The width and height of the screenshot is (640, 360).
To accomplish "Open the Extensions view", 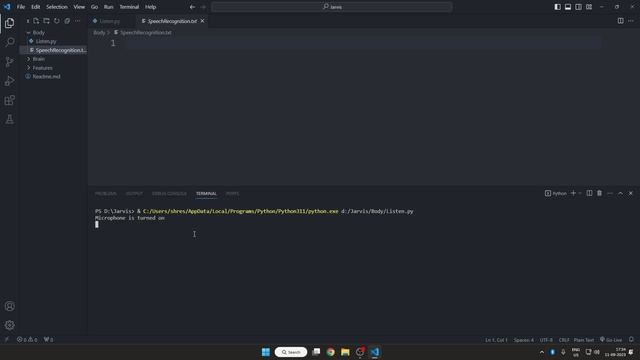I will (x=9, y=100).
